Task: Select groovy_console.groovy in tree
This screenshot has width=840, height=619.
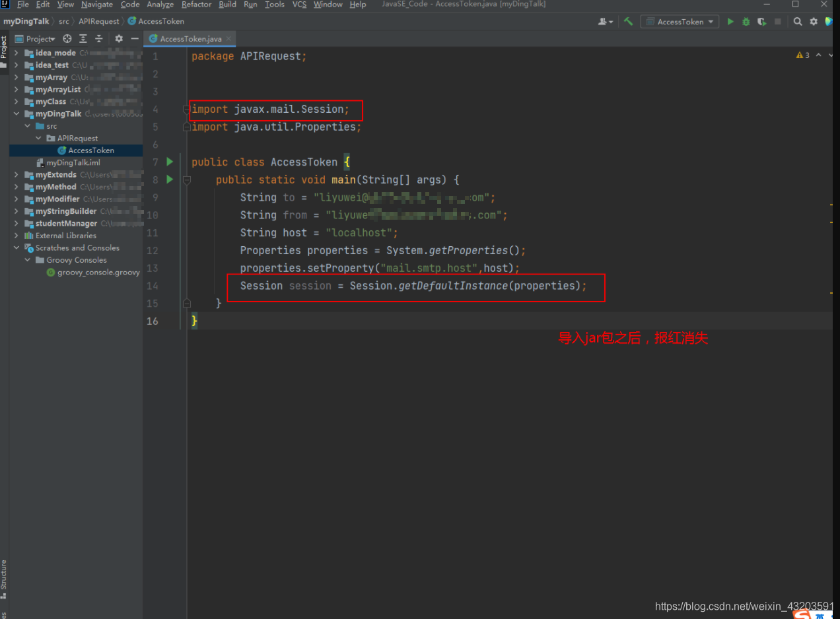Action: [76, 272]
